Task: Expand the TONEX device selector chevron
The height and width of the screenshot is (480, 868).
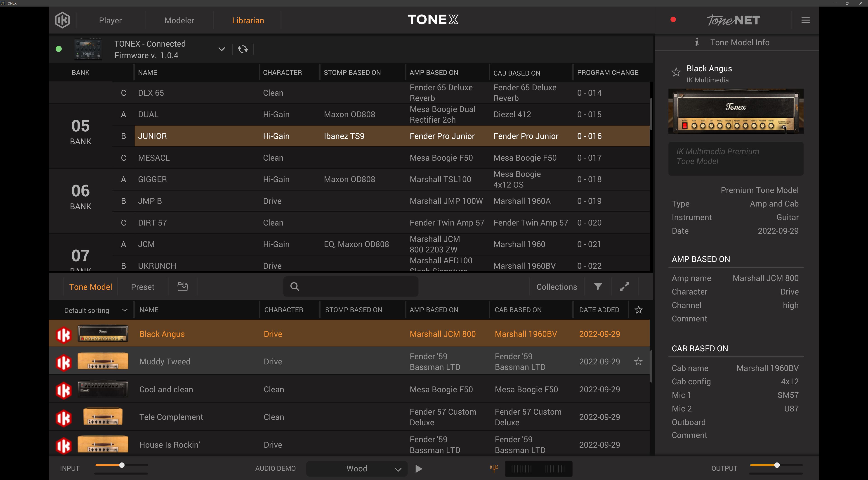Action: [x=222, y=49]
